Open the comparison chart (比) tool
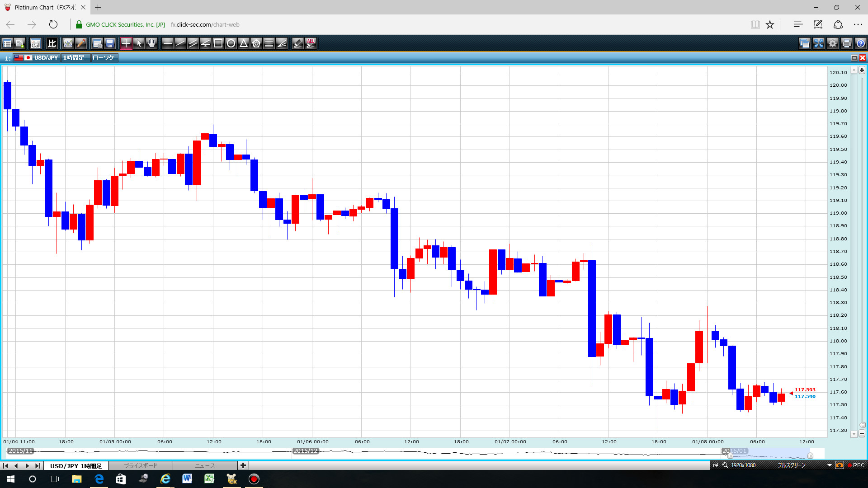The image size is (868, 488). [x=52, y=43]
